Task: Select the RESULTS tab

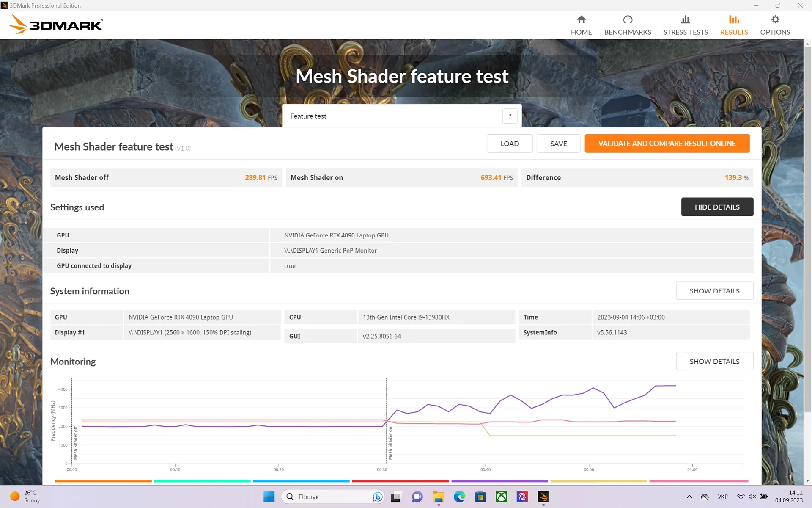Action: click(x=734, y=25)
